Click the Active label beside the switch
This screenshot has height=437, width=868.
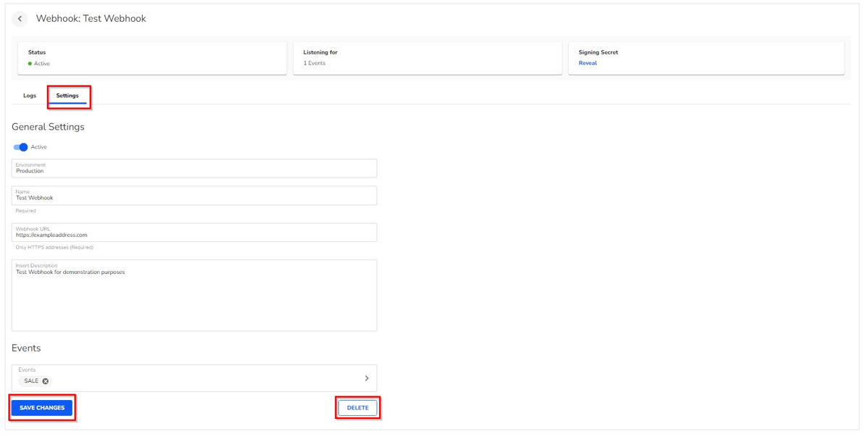pyautogui.click(x=39, y=147)
